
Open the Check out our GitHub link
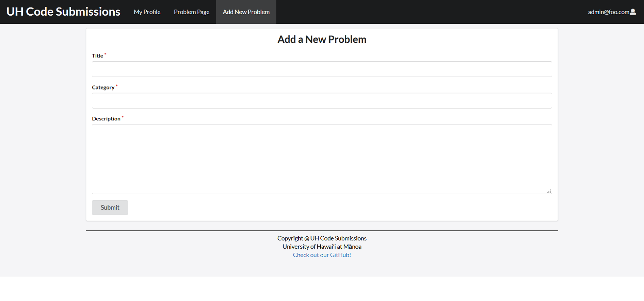pos(322,255)
